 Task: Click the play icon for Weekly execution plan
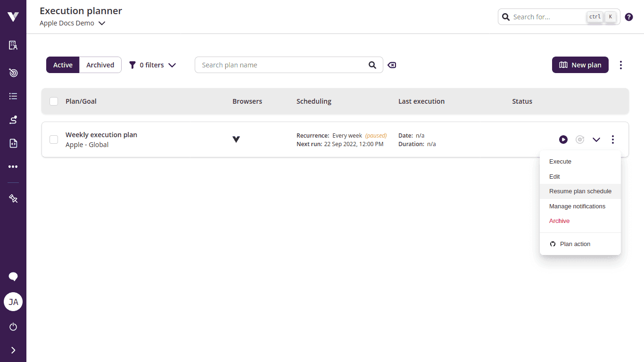click(563, 140)
